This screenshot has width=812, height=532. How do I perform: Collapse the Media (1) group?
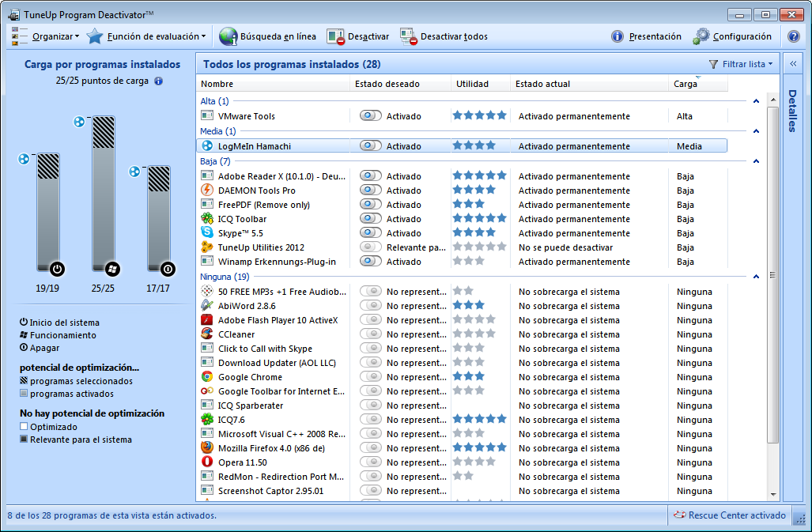pos(756,131)
